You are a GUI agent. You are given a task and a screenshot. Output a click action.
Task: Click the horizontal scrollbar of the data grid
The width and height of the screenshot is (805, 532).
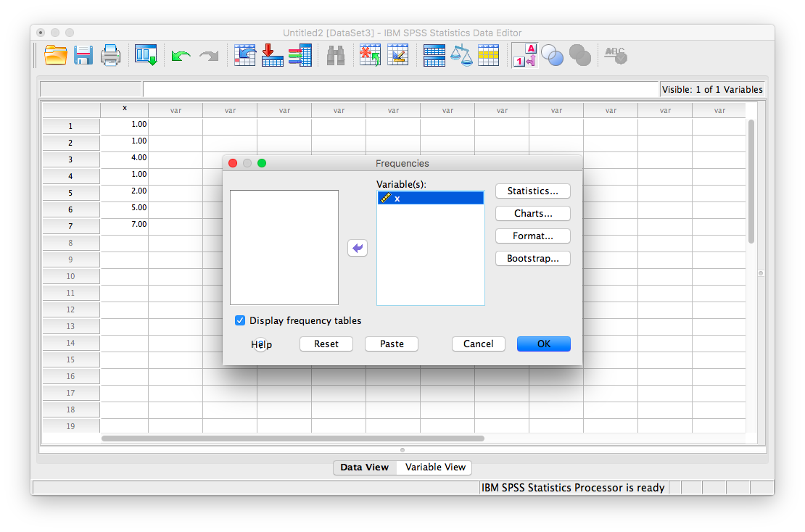293,439
